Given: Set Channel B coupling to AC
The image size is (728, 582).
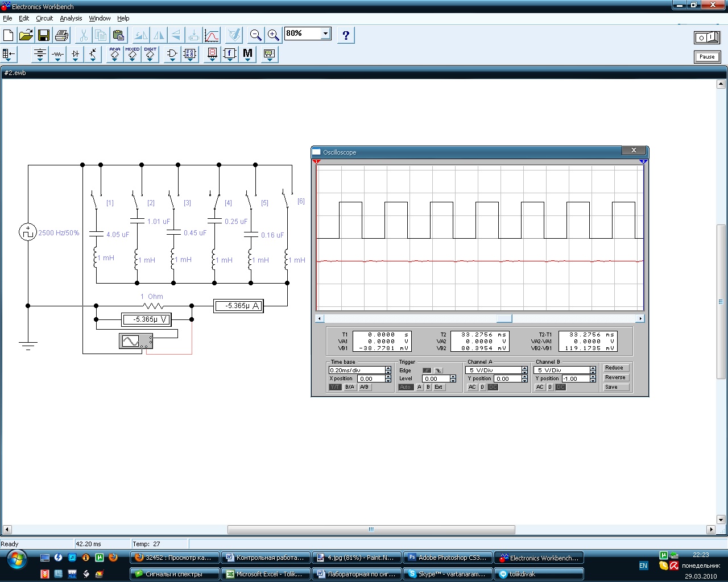Looking at the screenshot, I should pyautogui.click(x=540, y=387).
